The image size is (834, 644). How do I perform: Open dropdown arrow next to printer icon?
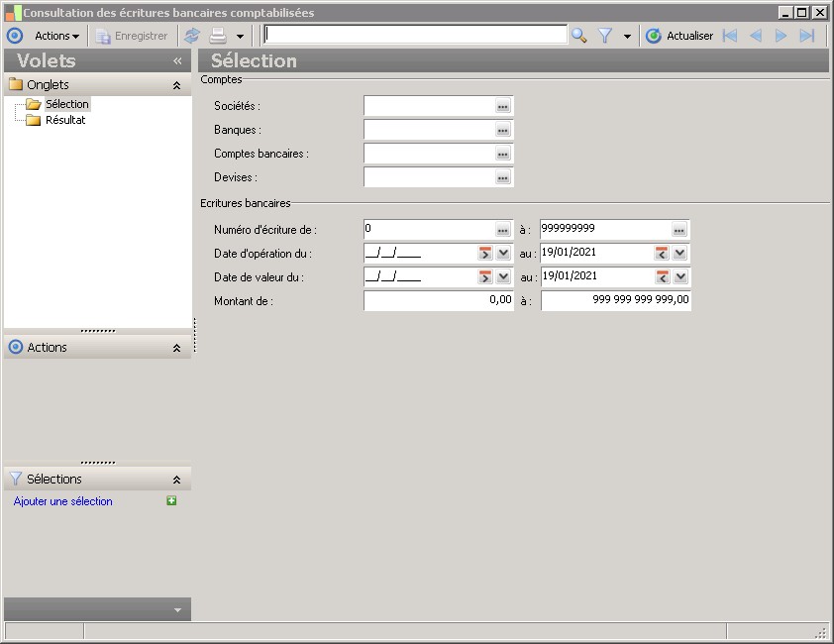240,36
